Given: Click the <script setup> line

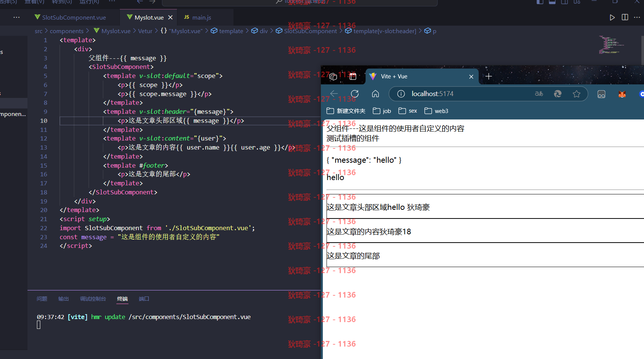Looking at the screenshot, I should click(x=85, y=219).
